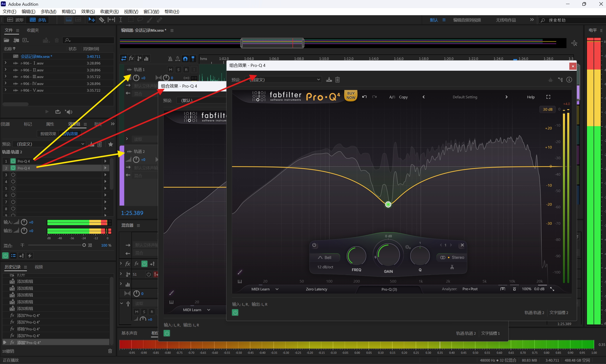This screenshot has height=364, width=606.
Task: Click the BUY NOW button
Action: 351,95
